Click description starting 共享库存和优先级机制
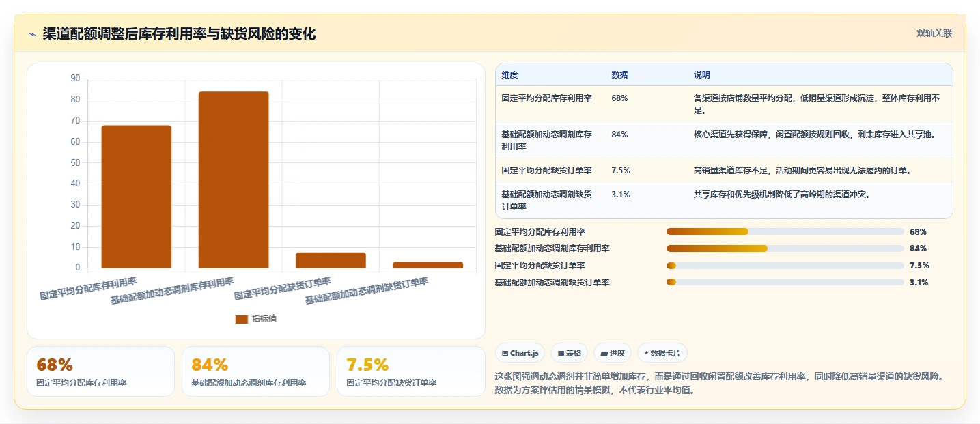The image size is (980, 424). 781,195
